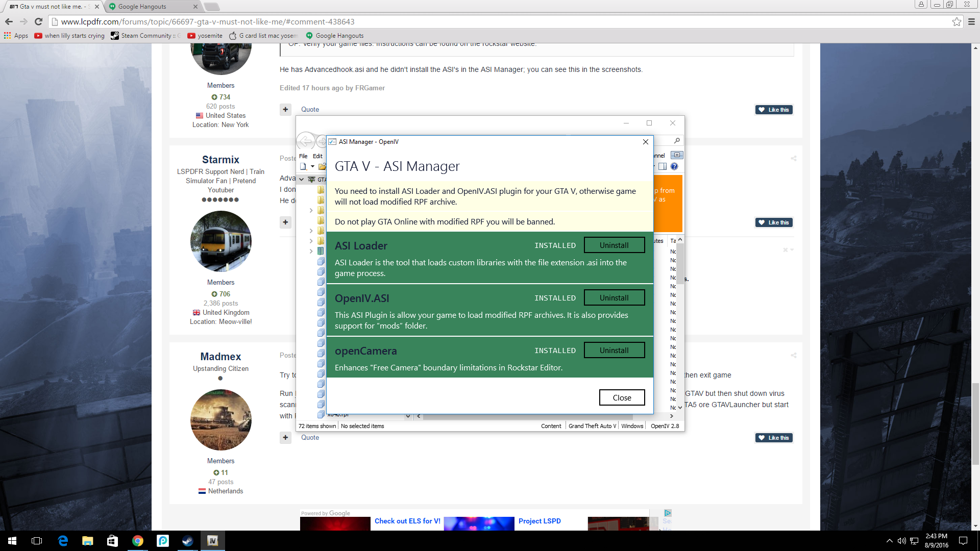980x551 pixels.
Task: Toggle the OpenIV preview pane icon
Action: click(x=663, y=166)
